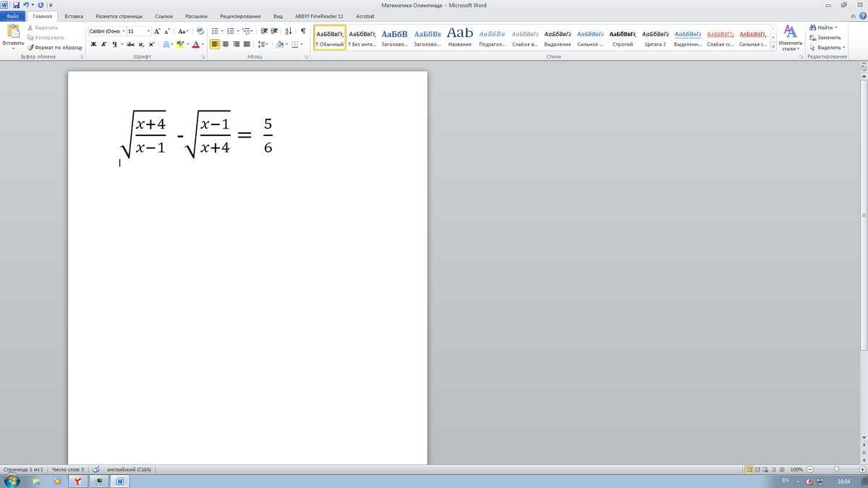Apply bullet list formatting
The image size is (868, 488).
(x=215, y=31)
